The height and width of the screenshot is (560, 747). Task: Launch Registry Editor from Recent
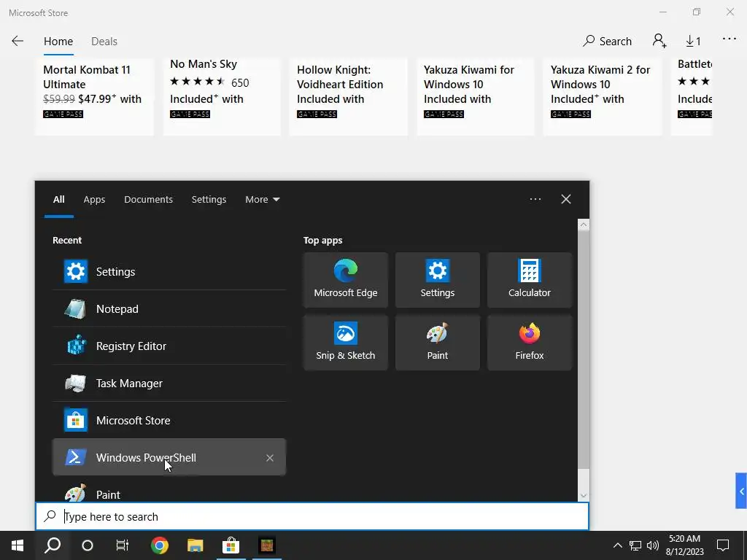[x=169, y=346]
